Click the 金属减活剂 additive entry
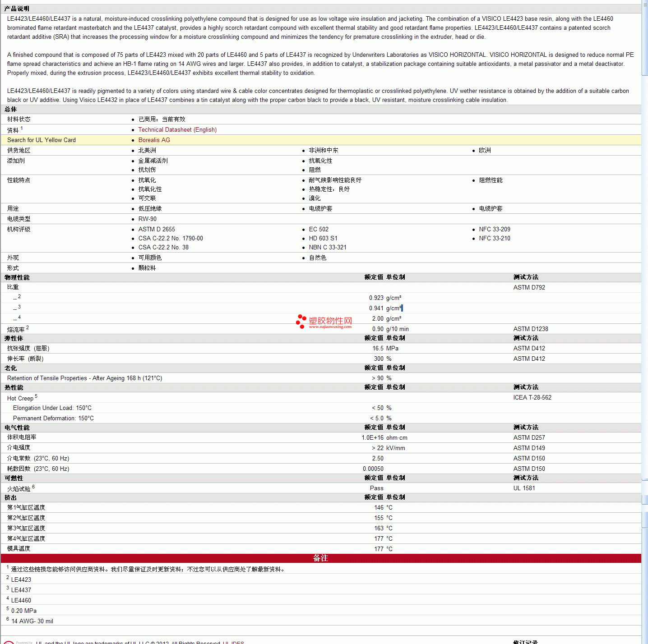The image size is (648, 644). click(x=153, y=161)
